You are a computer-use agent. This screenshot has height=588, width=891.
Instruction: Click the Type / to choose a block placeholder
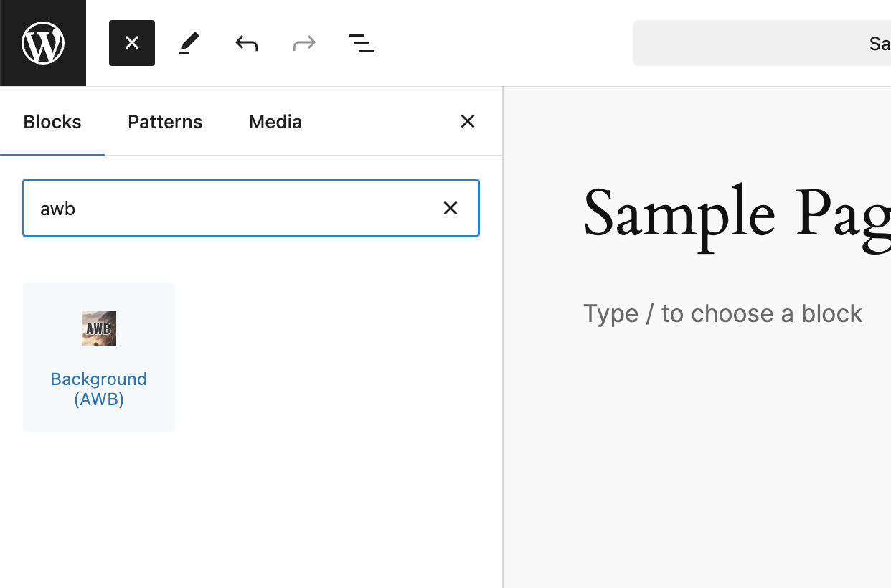tap(722, 313)
